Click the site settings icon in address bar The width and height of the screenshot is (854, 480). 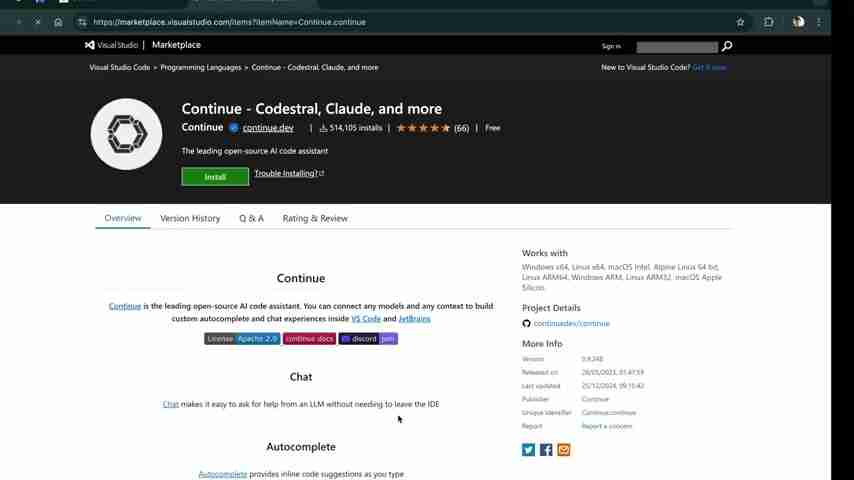pyautogui.click(x=82, y=22)
